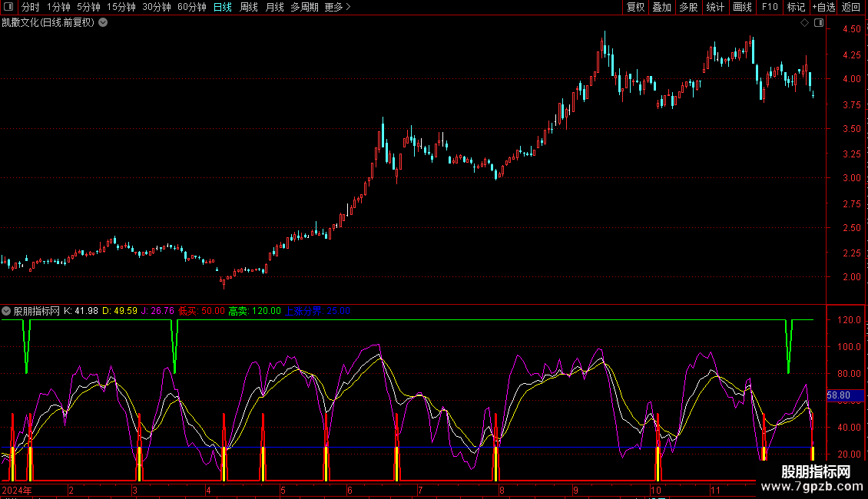Select the 日线 daily tab
Viewport: 868px width, 499px height.
pyautogui.click(x=223, y=7)
